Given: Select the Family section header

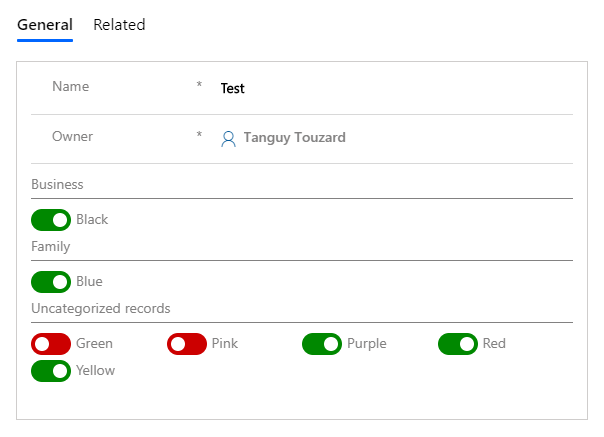Looking at the screenshot, I should (50, 246).
